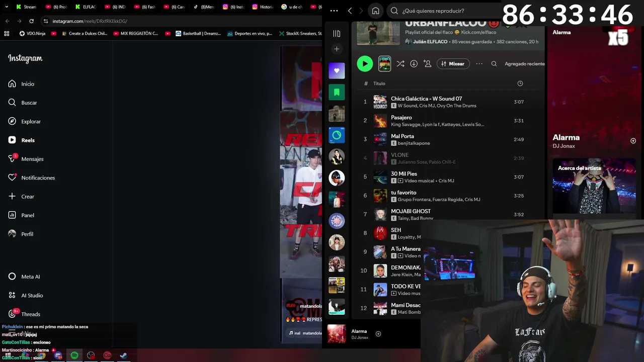Go to Spotify Home
Viewport: 644px width, 362px height.
pyautogui.click(x=375, y=11)
